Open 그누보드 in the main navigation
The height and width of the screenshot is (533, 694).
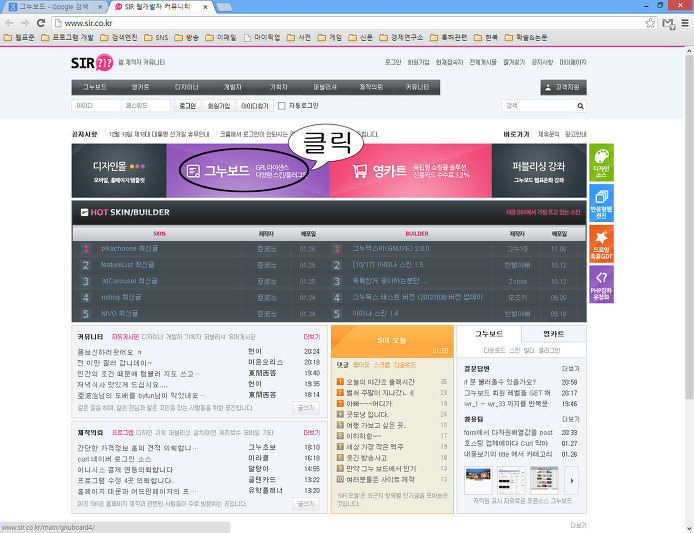[x=95, y=88]
